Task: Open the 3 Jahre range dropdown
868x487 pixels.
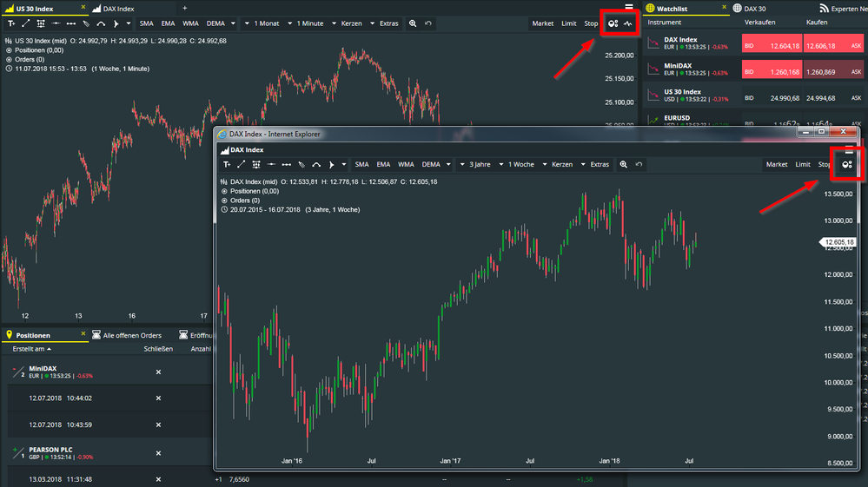Action: tap(476, 165)
